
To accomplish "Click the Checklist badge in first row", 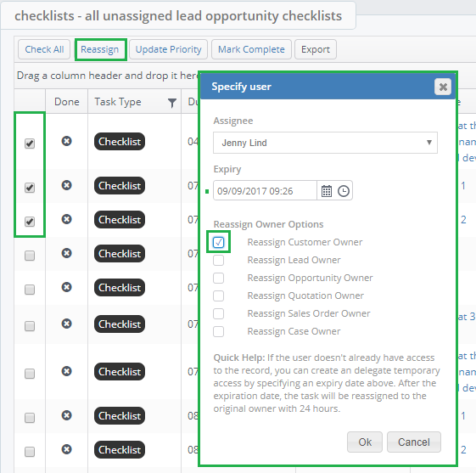I will (x=120, y=142).
